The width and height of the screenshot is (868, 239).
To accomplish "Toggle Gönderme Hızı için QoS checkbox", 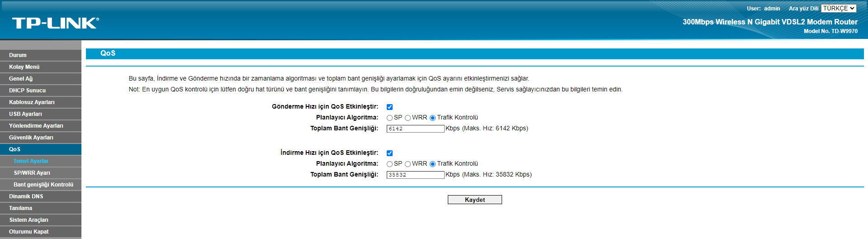I will [389, 107].
